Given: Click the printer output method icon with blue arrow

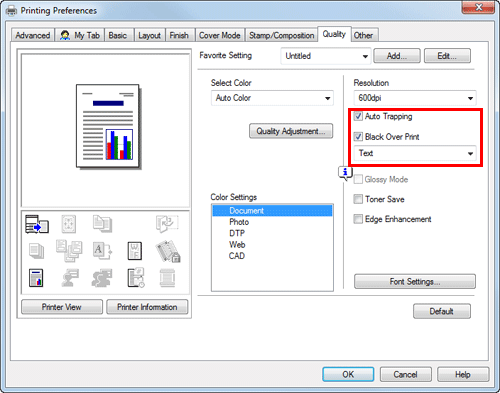Looking at the screenshot, I should pyautogui.click(x=37, y=224).
